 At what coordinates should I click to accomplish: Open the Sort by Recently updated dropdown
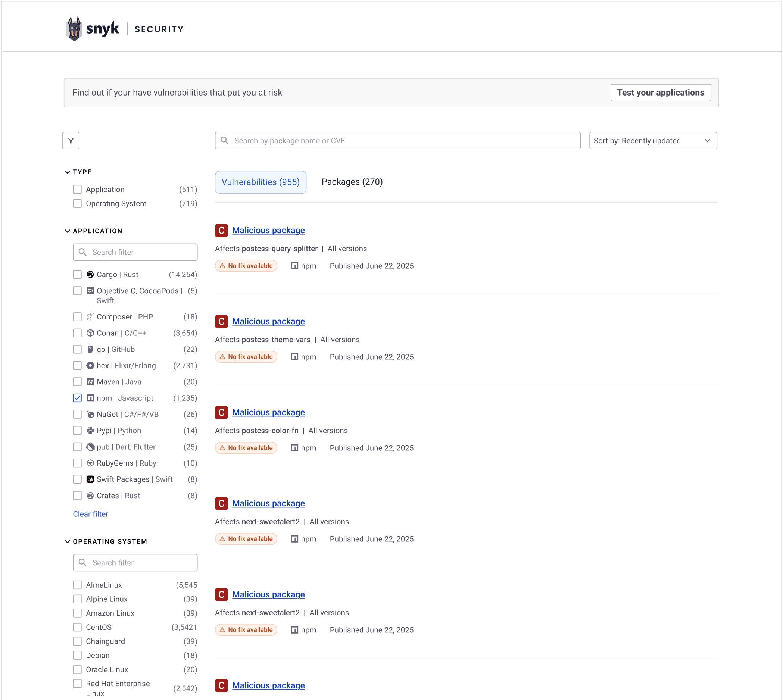pos(653,141)
